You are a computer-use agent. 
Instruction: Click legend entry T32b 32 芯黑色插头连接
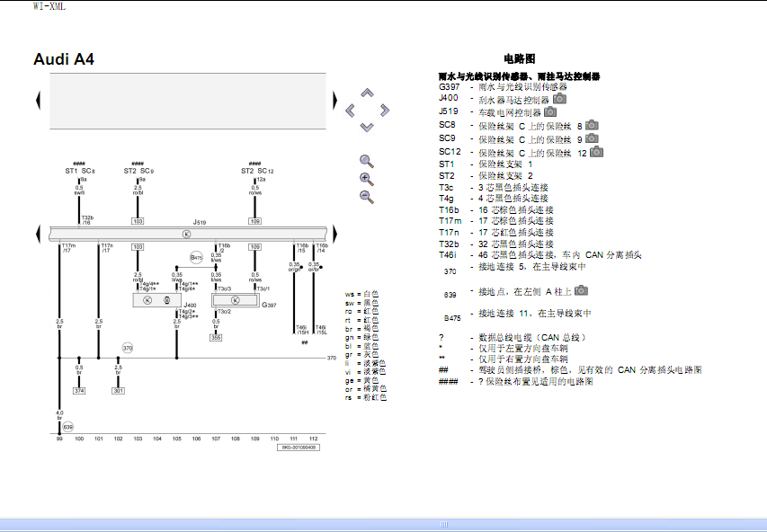tap(496, 244)
